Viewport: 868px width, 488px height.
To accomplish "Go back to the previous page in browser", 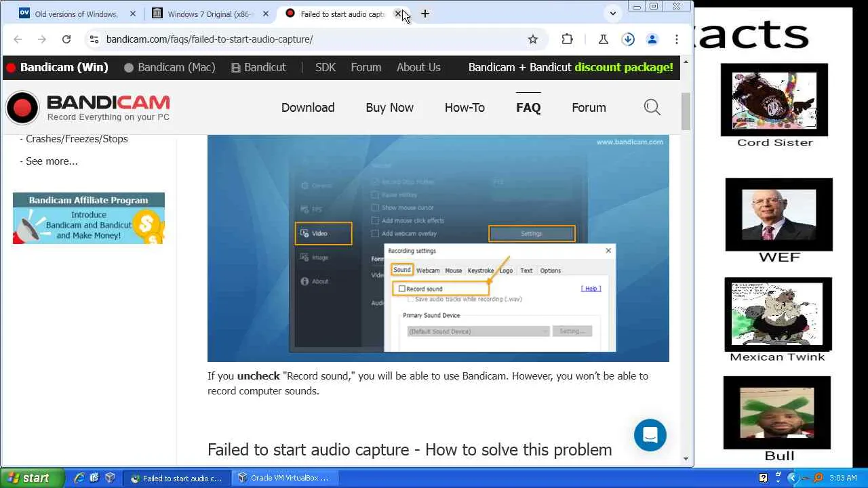I will point(18,39).
